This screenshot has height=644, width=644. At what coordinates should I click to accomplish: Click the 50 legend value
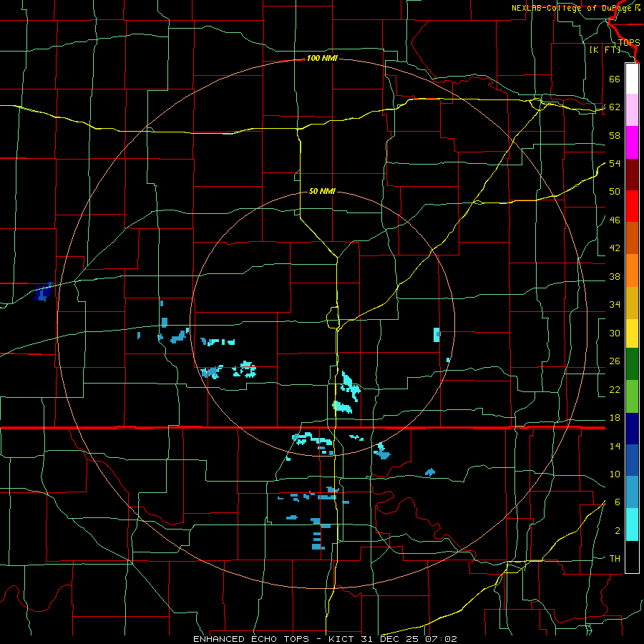615,192
